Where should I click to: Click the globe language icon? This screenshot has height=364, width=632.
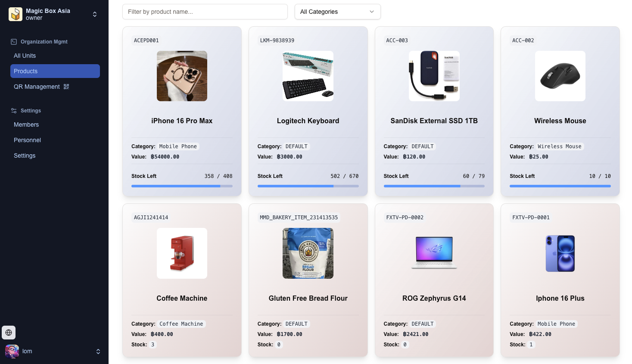click(x=9, y=333)
